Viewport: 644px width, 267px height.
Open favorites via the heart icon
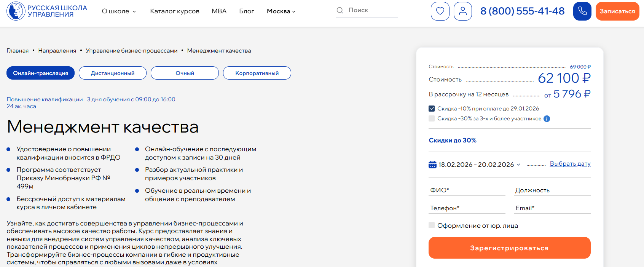pyautogui.click(x=440, y=11)
